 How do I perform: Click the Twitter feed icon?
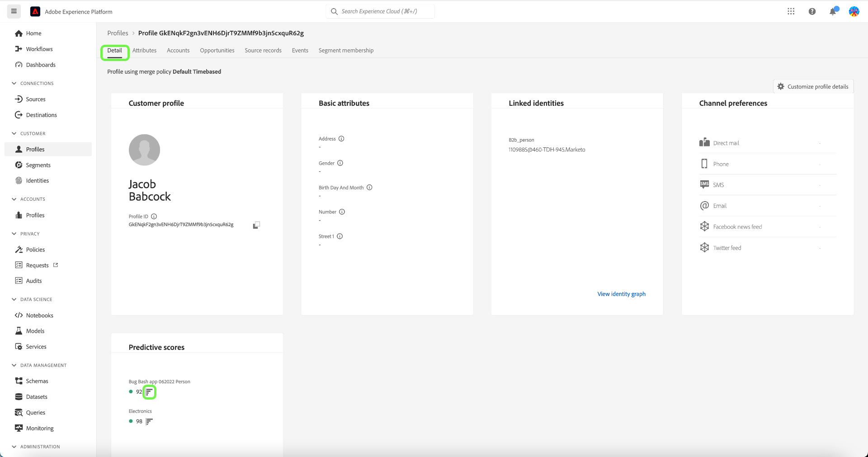coord(704,248)
